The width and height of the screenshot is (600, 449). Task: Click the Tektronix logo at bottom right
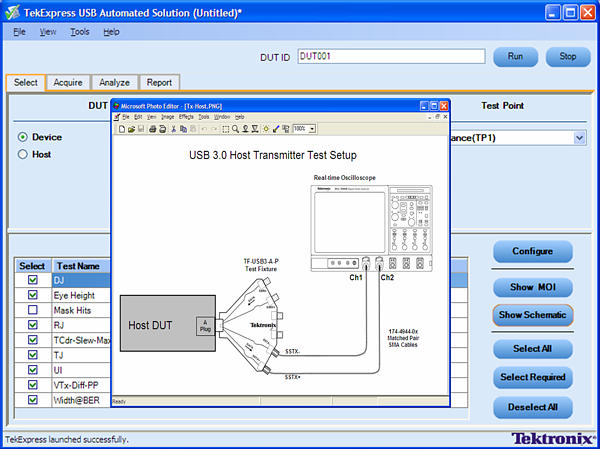(x=547, y=438)
